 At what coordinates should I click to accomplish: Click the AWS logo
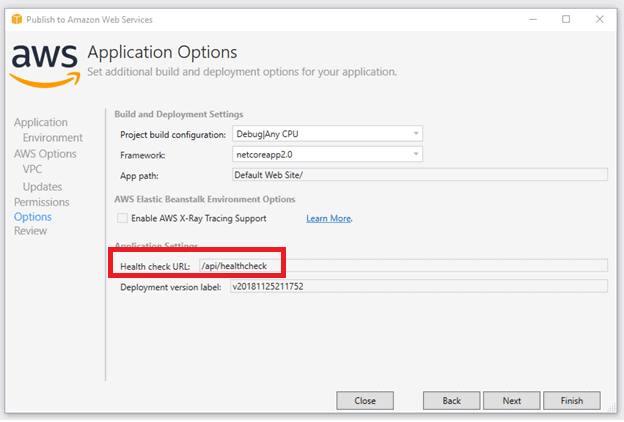[x=45, y=65]
